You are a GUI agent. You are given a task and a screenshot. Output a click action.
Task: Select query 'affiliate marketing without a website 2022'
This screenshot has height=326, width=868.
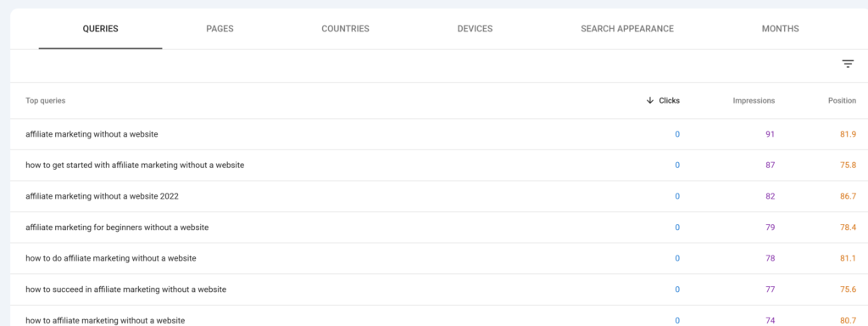(x=102, y=196)
